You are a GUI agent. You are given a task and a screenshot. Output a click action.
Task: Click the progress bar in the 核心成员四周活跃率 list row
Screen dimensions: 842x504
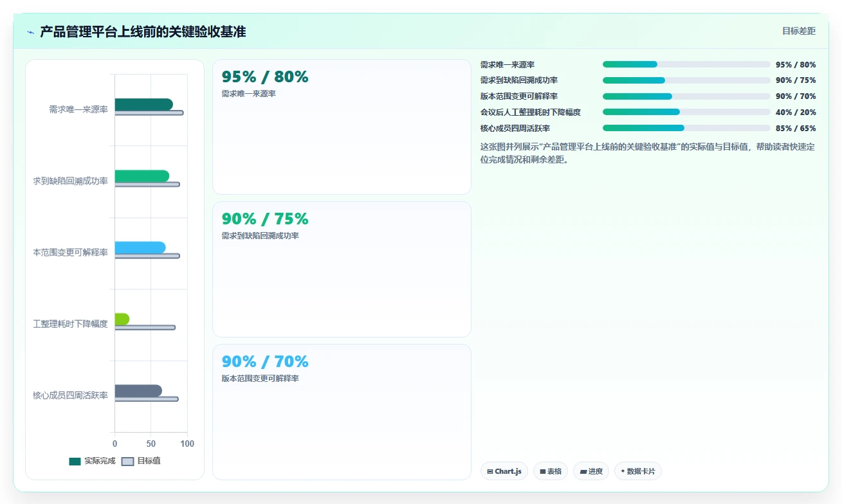(x=686, y=129)
